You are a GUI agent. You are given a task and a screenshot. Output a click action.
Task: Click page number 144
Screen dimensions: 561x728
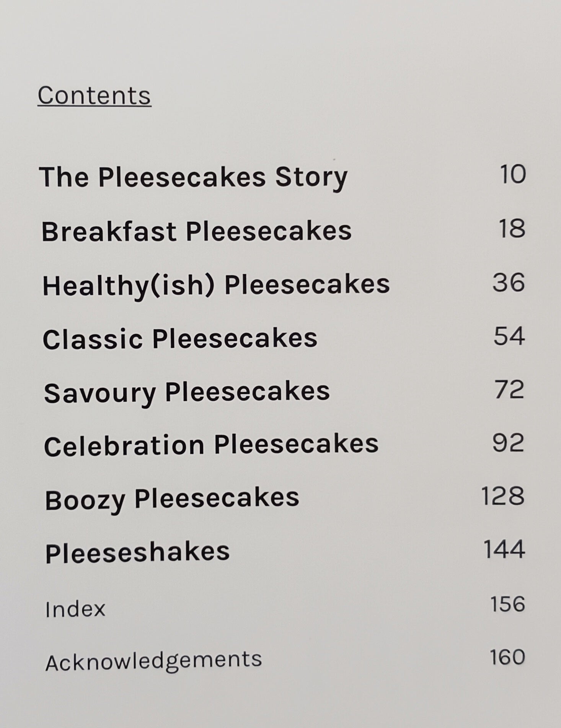coord(504,549)
